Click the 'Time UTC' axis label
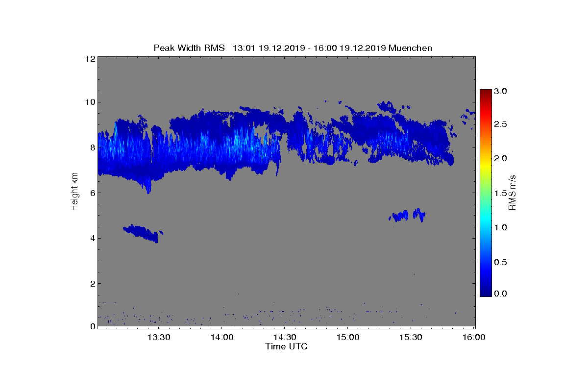The height and width of the screenshot is (392, 588). [x=286, y=346]
